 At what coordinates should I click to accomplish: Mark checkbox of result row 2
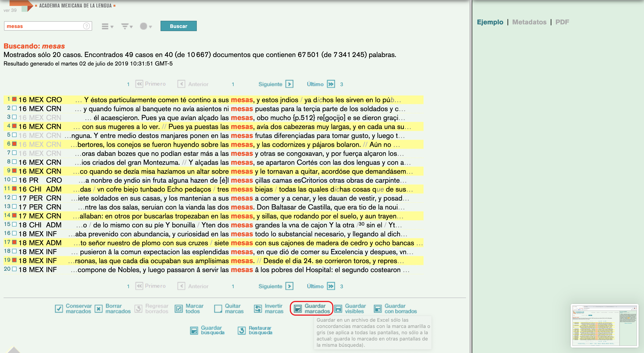pyautogui.click(x=14, y=108)
